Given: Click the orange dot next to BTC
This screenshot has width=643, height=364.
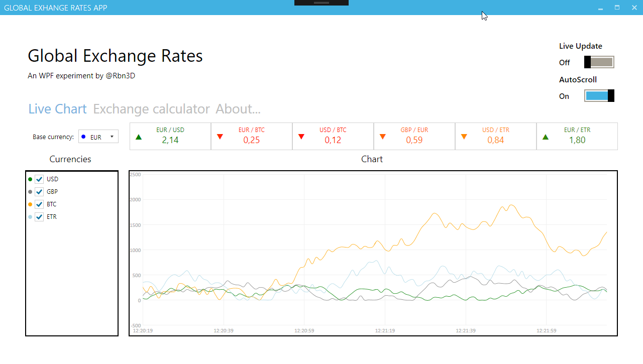Looking at the screenshot, I should tap(30, 204).
